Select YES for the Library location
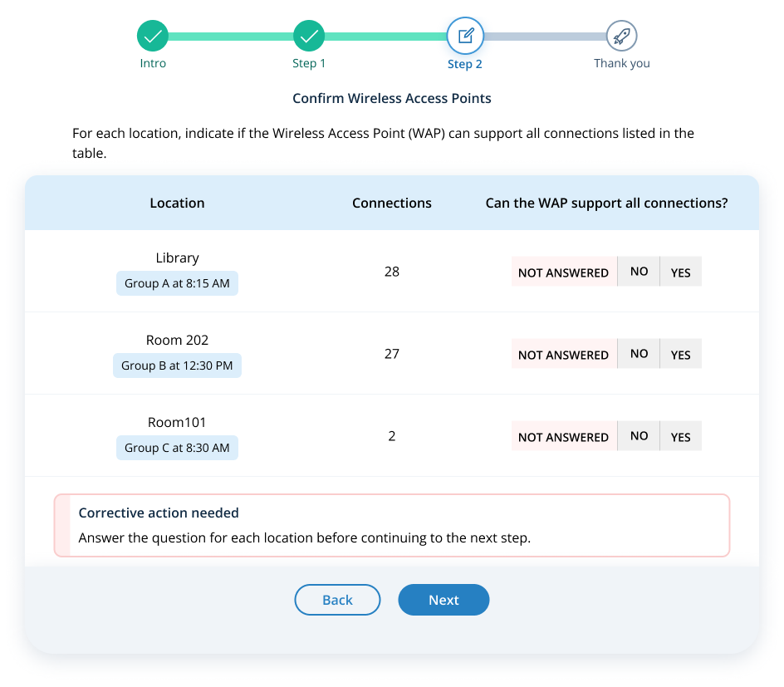784x687 pixels. (x=680, y=272)
